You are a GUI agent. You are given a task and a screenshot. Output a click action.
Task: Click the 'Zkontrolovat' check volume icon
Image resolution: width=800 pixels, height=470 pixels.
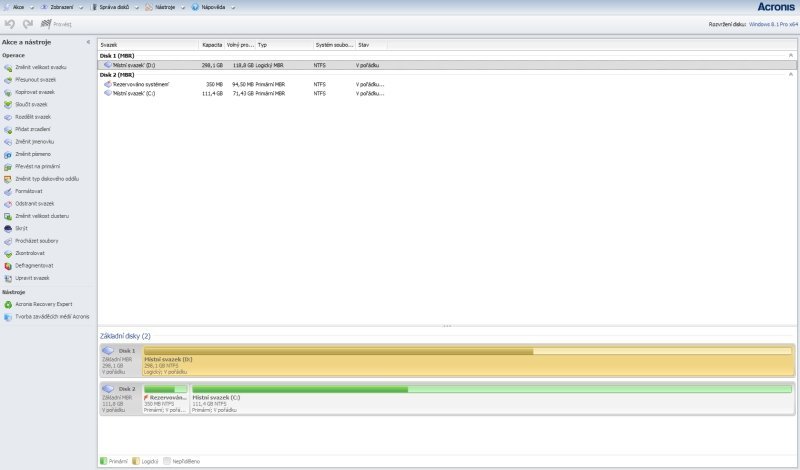pos(8,253)
